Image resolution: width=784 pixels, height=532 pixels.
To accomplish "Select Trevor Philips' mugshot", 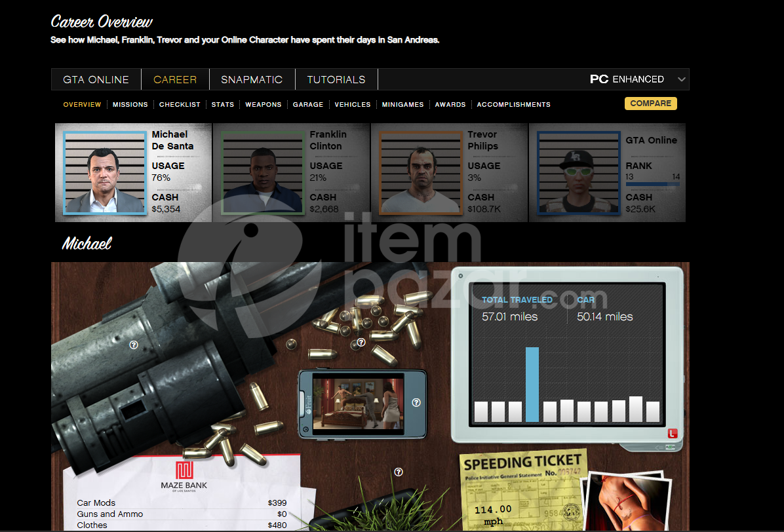I will point(420,173).
